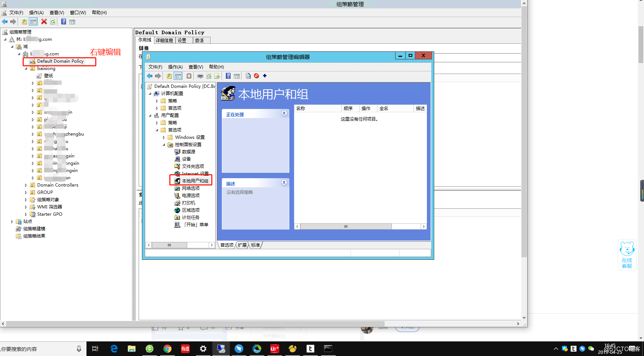Collapse the 控制面板设置 node

[x=164, y=145]
